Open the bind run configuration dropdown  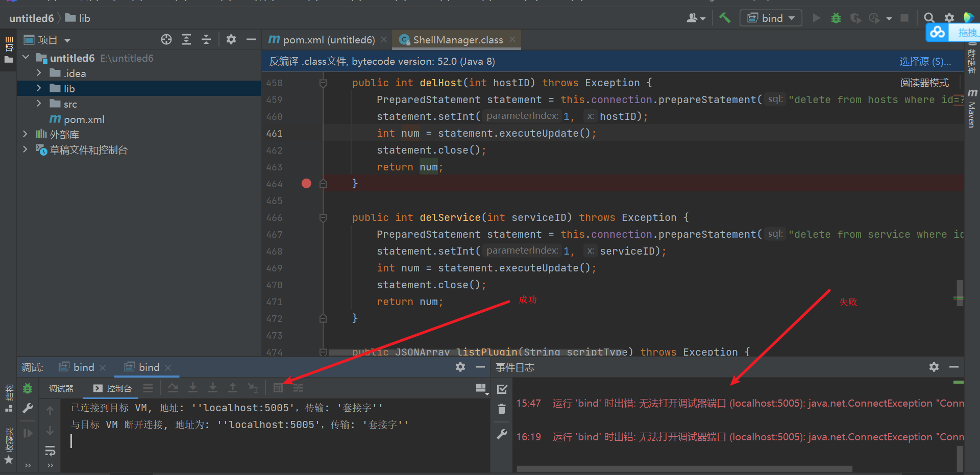[771, 18]
